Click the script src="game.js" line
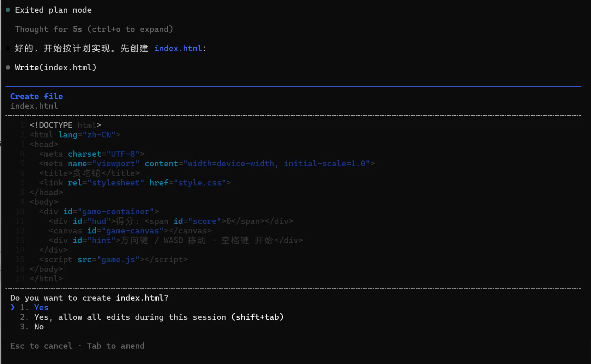The width and height of the screenshot is (591, 364). click(113, 259)
